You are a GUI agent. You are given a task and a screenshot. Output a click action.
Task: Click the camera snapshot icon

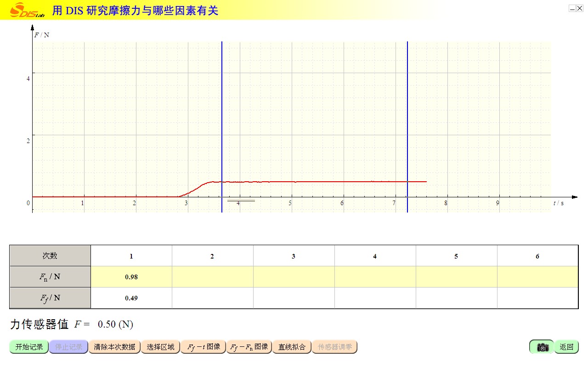coord(542,347)
